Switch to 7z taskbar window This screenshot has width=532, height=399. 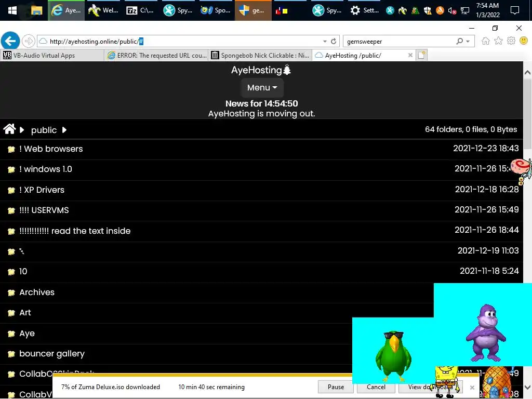(x=140, y=10)
